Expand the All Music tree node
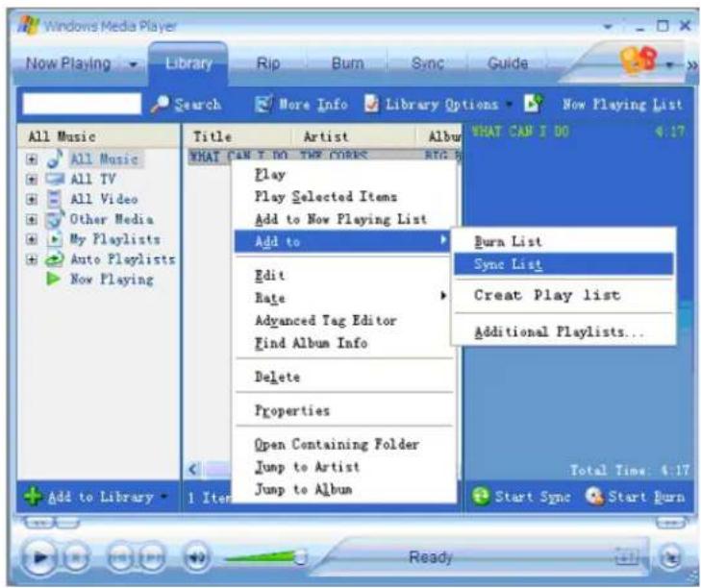 [32, 159]
